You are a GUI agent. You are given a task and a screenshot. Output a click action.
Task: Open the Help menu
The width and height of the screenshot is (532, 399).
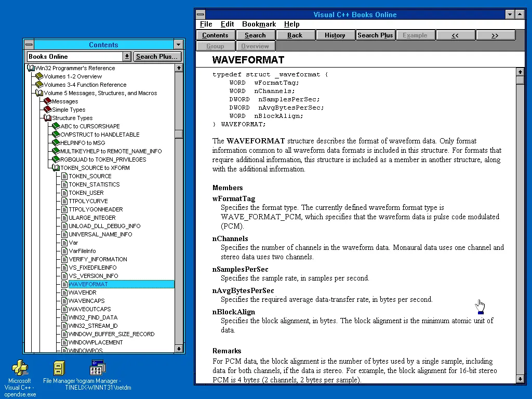click(292, 24)
